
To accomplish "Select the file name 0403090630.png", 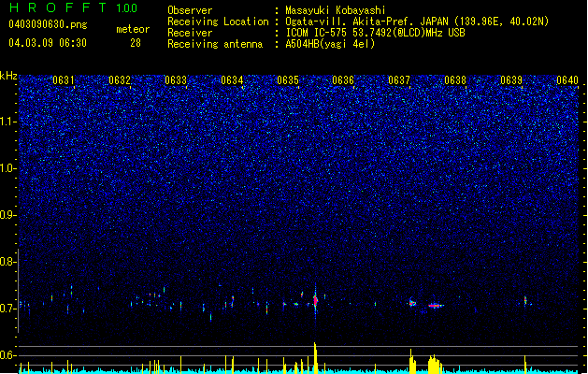I will (x=48, y=24).
